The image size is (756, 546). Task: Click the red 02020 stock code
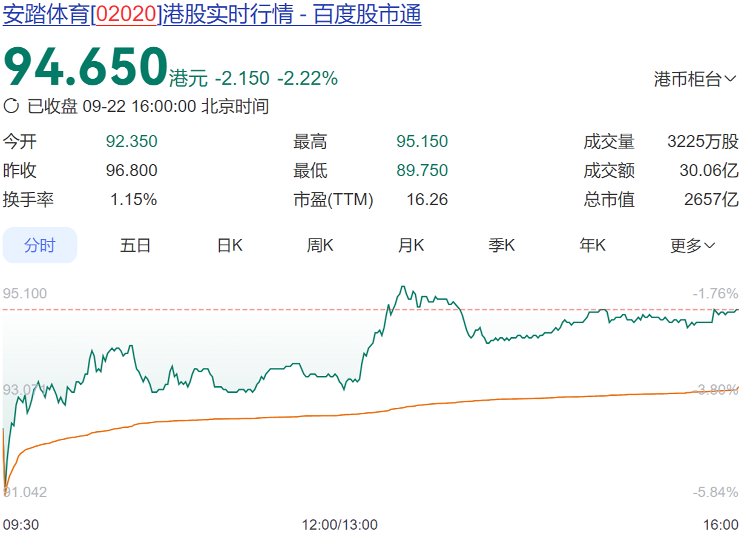pos(126,15)
